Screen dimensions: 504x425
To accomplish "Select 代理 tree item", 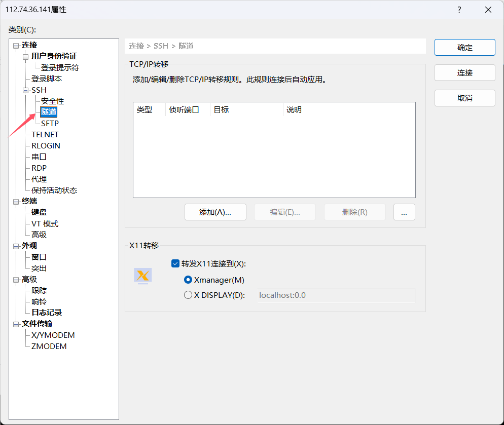I will (x=39, y=179).
